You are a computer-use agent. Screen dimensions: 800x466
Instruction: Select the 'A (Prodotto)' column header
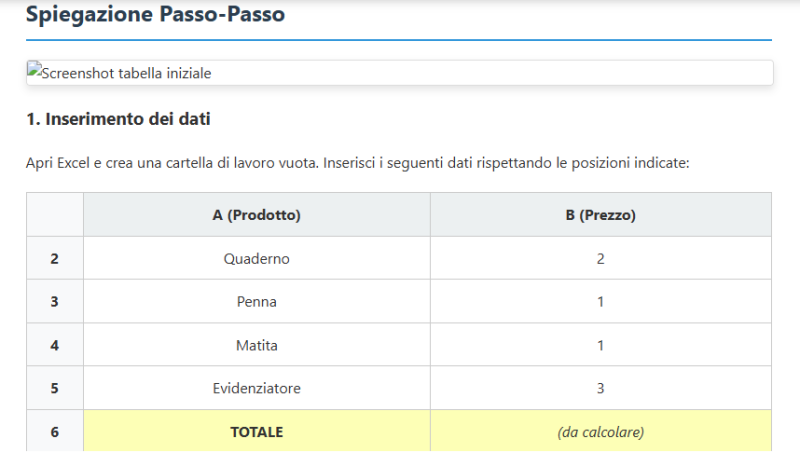[257, 215]
